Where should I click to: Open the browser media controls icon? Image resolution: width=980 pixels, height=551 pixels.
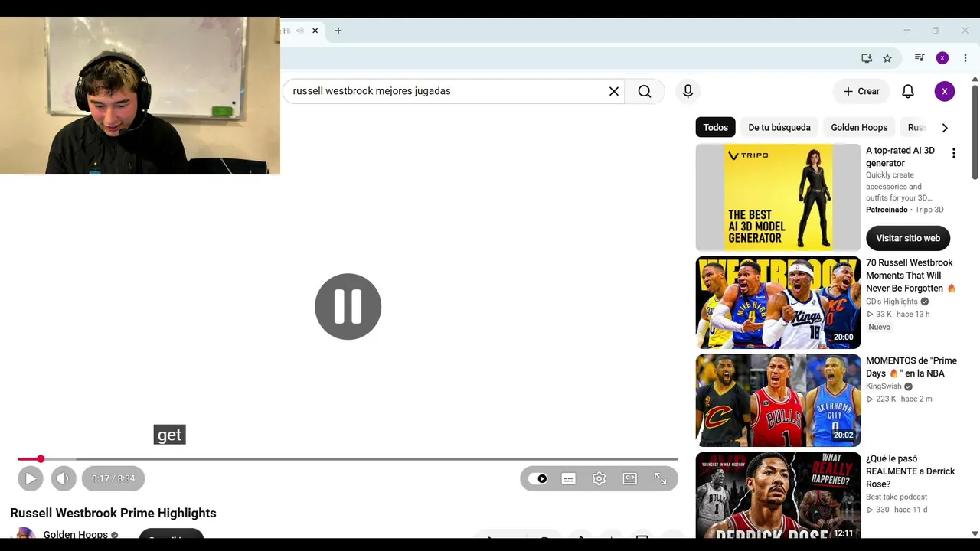coord(920,58)
